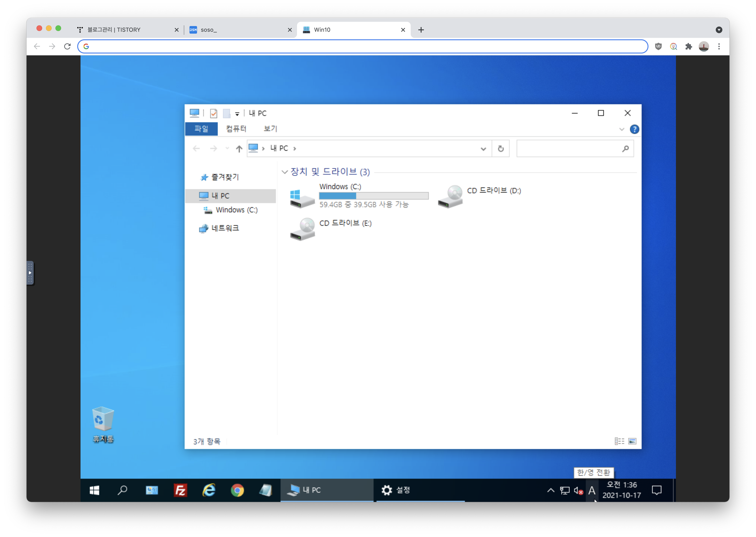The height and width of the screenshot is (537, 756).
Task: Switch to large icons view
Action: tap(632, 441)
